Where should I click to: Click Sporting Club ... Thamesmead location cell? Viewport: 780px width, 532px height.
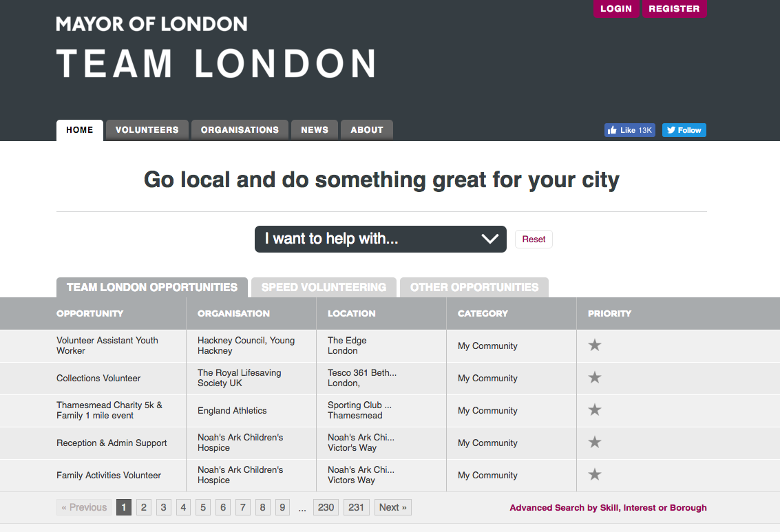tap(359, 410)
